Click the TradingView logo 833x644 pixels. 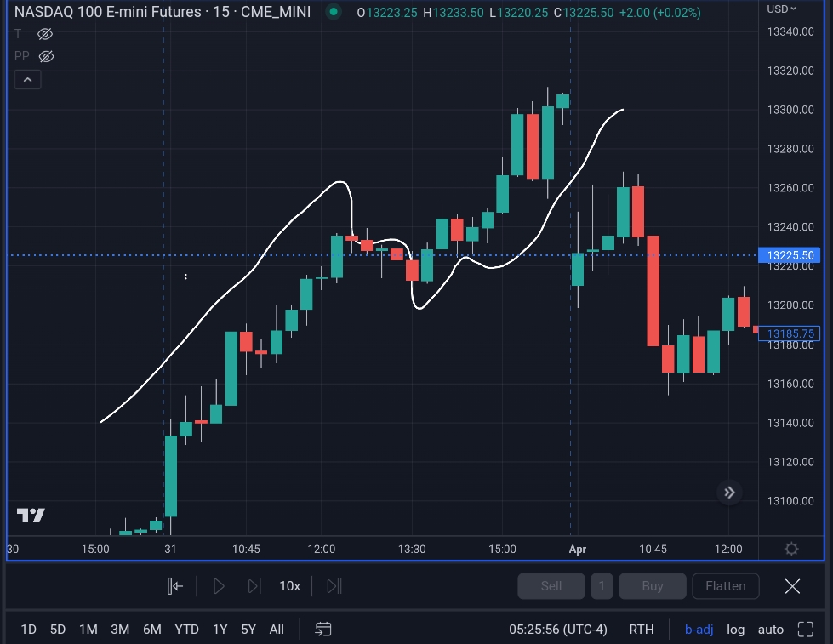31,515
